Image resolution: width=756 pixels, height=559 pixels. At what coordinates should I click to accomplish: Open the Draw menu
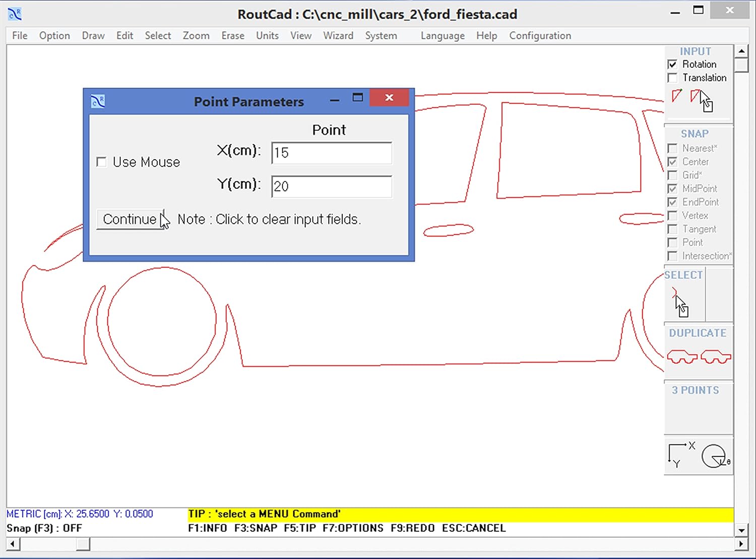pos(93,35)
